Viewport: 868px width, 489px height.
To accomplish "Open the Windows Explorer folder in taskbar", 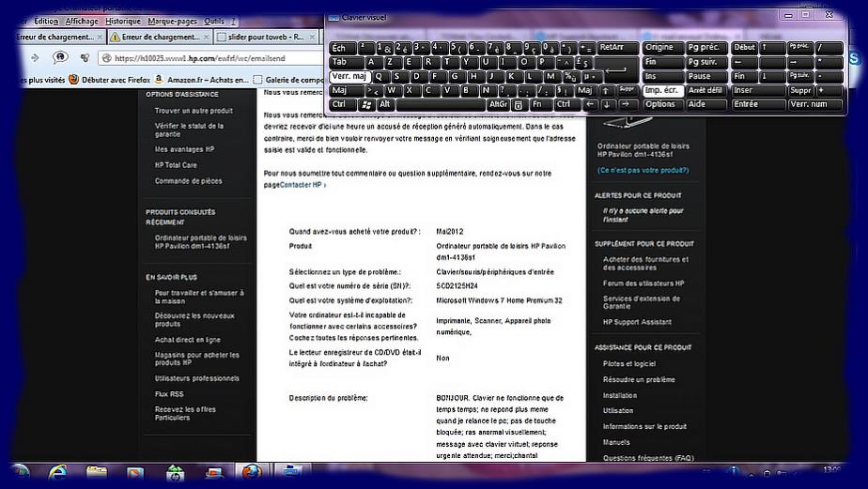I will coord(95,472).
